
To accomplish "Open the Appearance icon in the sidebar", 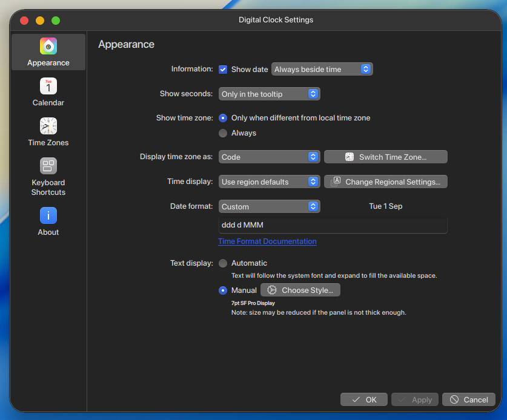I will coord(48,46).
